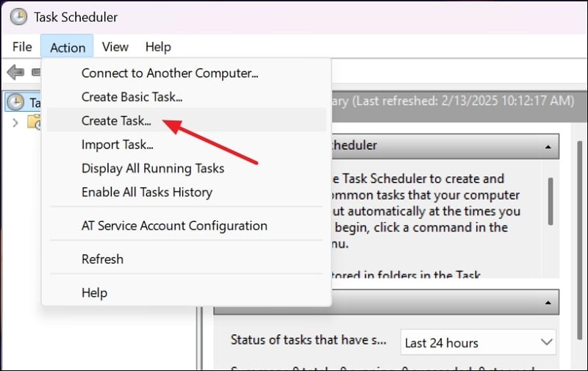The image size is (588, 371).
Task: Select Display All Running Tasks
Action: click(x=187, y=168)
